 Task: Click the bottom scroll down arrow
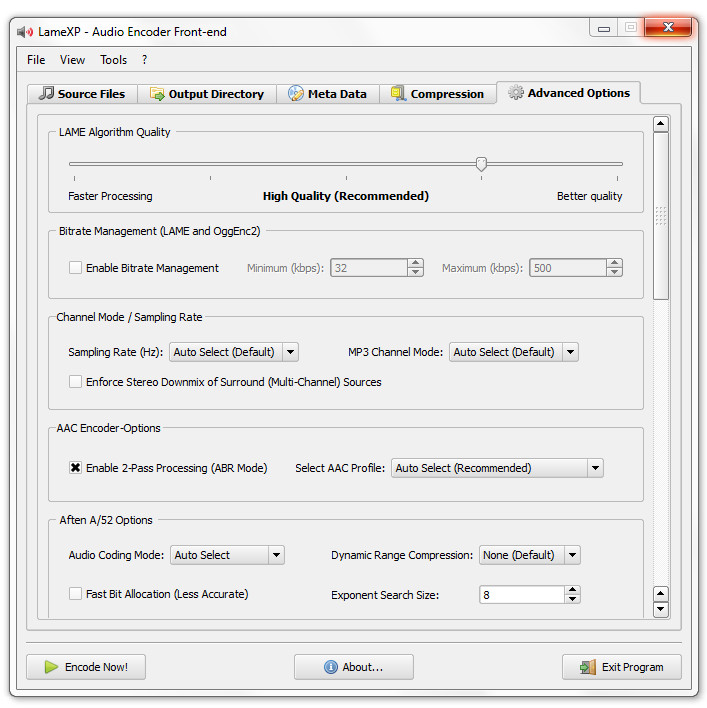(x=660, y=609)
